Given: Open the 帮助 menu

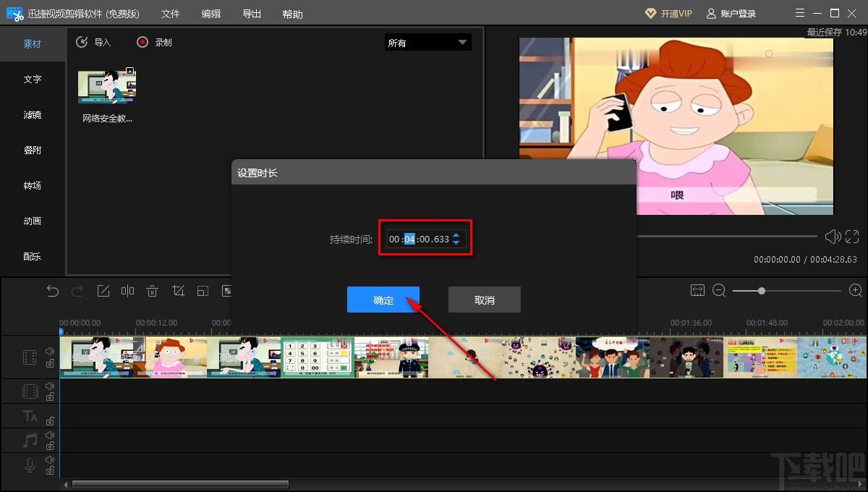Looking at the screenshot, I should (293, 14).
